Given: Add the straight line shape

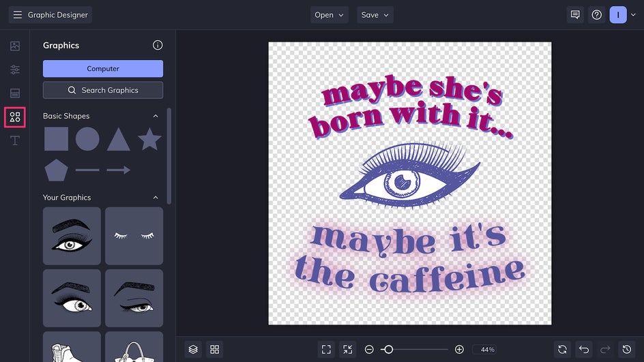Looking at the screenshot, I should tap(87, 170).
